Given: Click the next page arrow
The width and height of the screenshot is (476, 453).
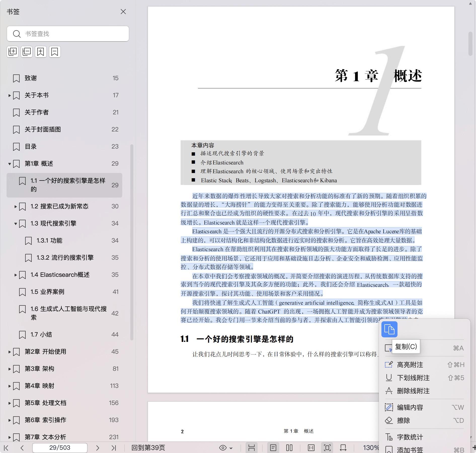Looking at the screenshot, I should click(x=98, y=448).
